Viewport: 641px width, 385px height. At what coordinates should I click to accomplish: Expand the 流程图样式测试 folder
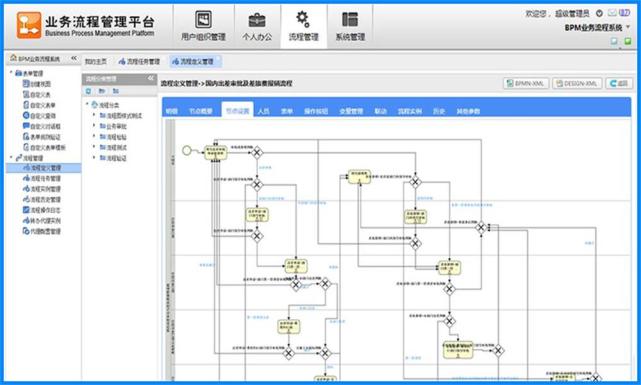(94, 115)
